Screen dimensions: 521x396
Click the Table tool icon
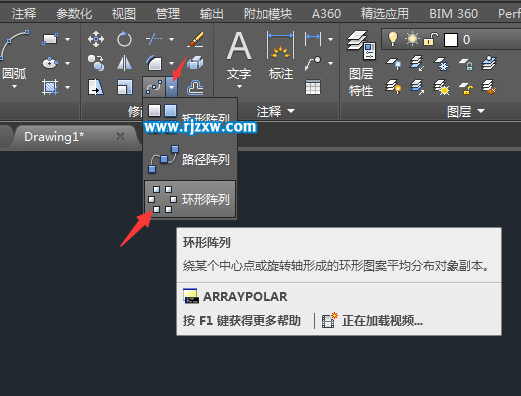tap(313, 87)
